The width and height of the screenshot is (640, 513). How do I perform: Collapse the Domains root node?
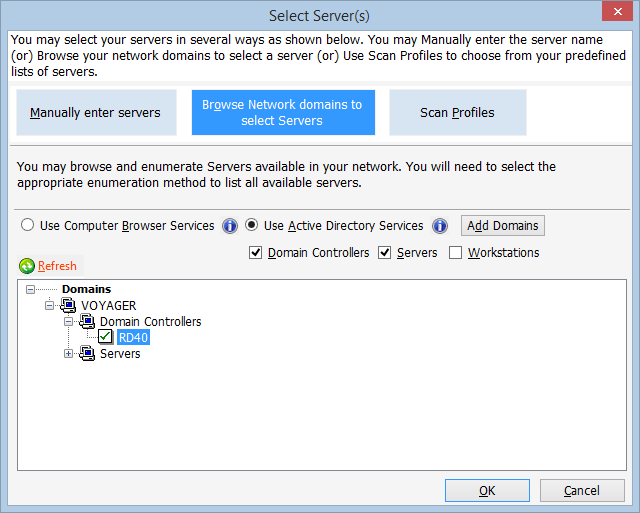click(x=30, y=289)
